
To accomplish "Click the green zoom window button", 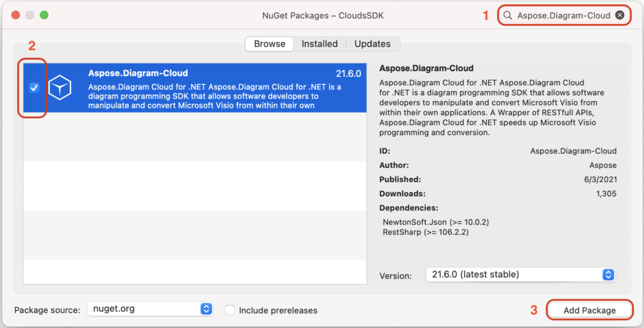I will tap(44, 15).
